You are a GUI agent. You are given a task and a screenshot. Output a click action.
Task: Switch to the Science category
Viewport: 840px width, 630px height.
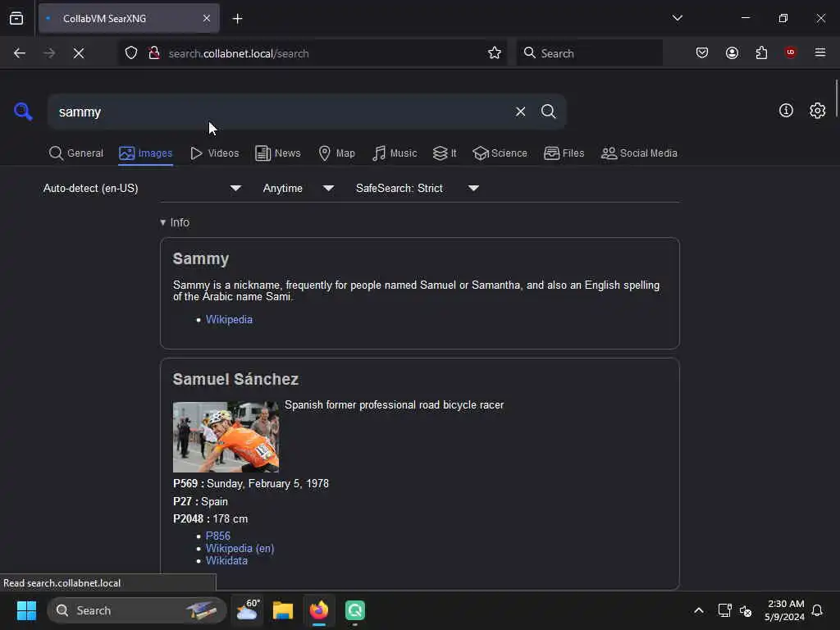500,153
